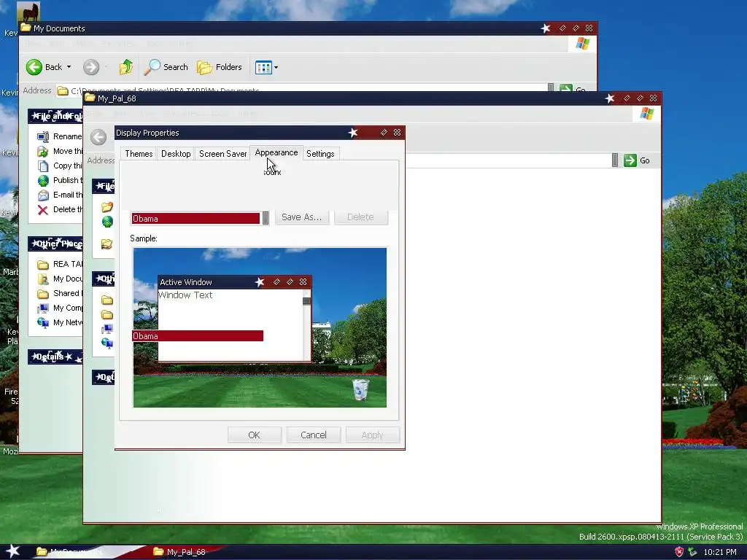The image size is (747, 560).
Task: Toggle Folders pane in My Documents
Action: click(220, 67)
